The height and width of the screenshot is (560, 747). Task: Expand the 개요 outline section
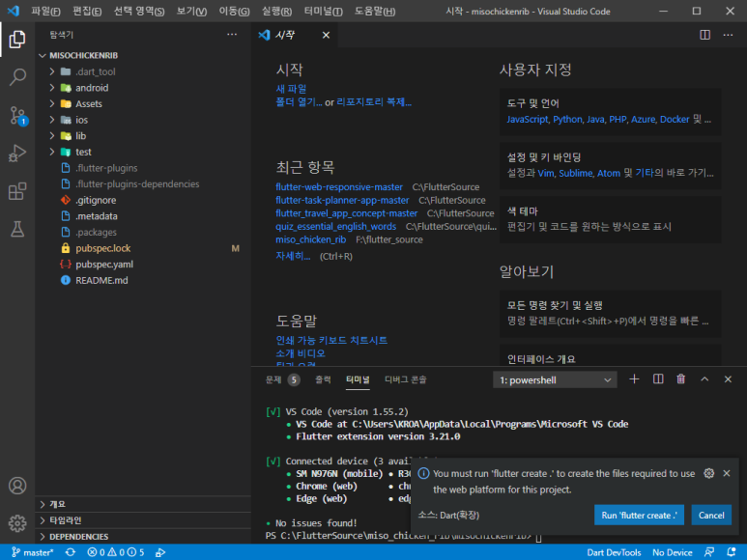click(x=143, y=504)
